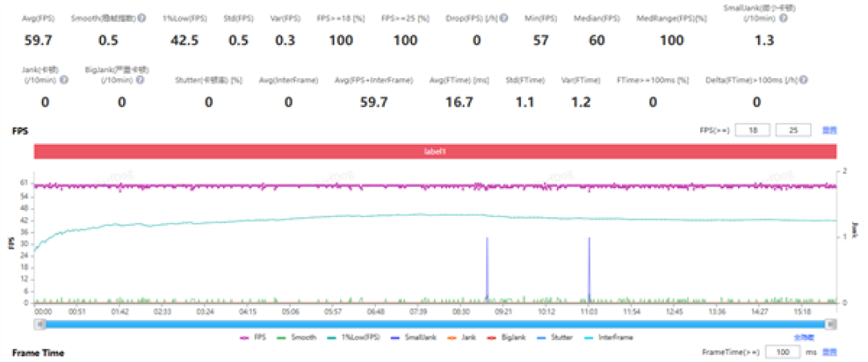868x362 pixels.
Task: Open help icon next to Delta(FTime)>100ms
Action: [803, 80]
